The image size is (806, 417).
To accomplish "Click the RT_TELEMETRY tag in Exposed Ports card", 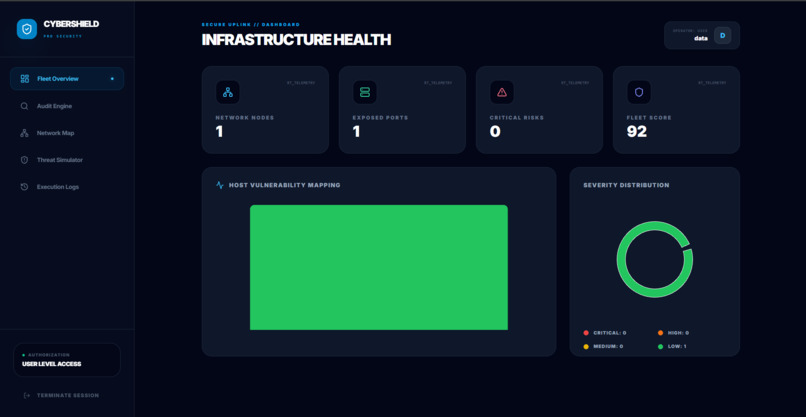I will [x=438, y=83].
